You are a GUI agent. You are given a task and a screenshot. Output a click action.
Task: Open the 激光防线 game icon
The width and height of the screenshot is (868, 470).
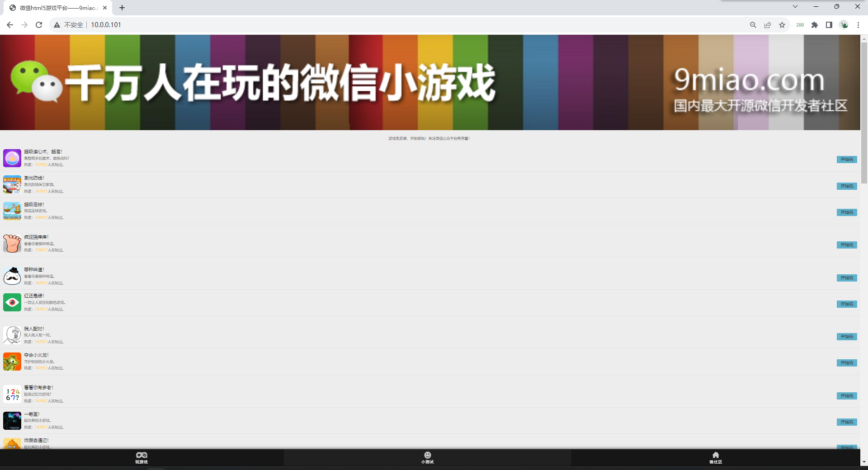(12, 184)
